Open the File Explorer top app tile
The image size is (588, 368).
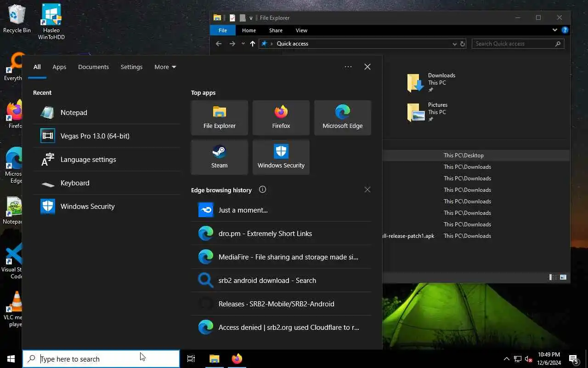pyautogui.click(x=220, y=118)
